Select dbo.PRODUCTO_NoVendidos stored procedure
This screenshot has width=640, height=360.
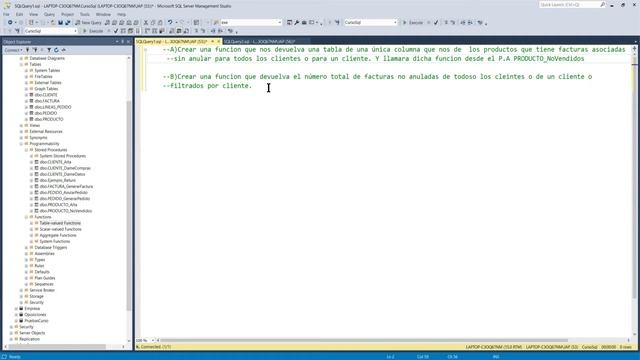pos(65,211)
